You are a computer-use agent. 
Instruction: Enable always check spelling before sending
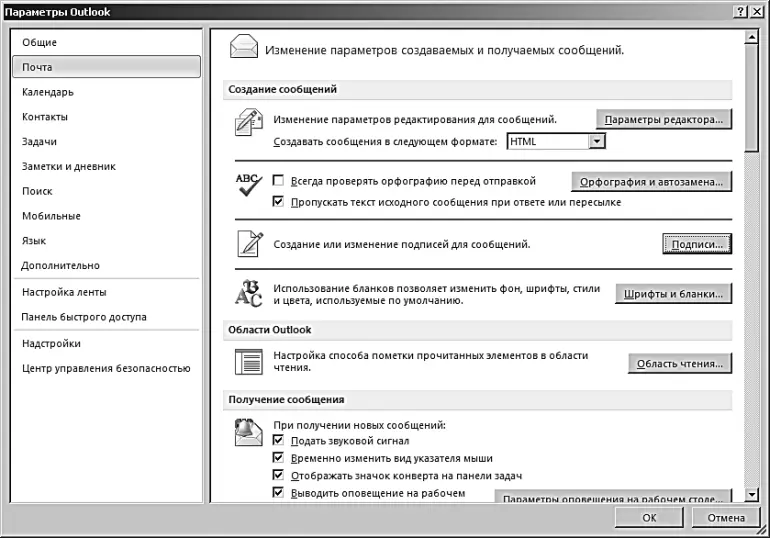click(x=278, y=181)
